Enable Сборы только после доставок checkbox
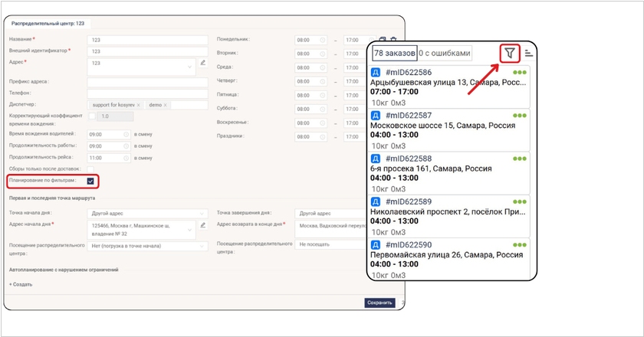This screenshot has width=644, height=337. pyautogui.click(x=90, y=168)
